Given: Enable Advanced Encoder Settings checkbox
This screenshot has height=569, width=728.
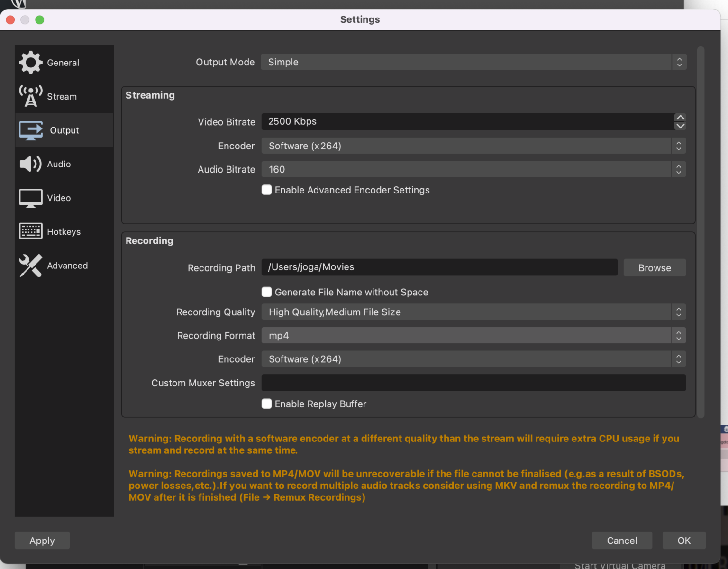Looking at the screenshot, I should pos(267,190).
